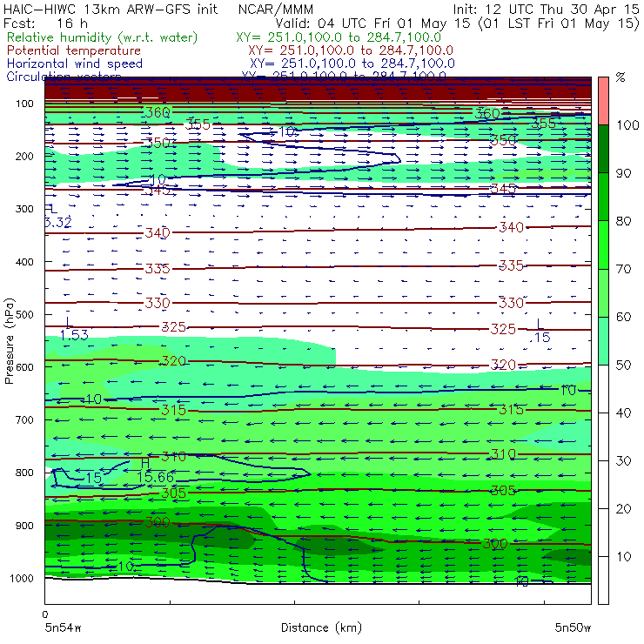Click the 'NCAR/MMM' header text
This screenshot has width=644, height=644.
pos(276,9)
